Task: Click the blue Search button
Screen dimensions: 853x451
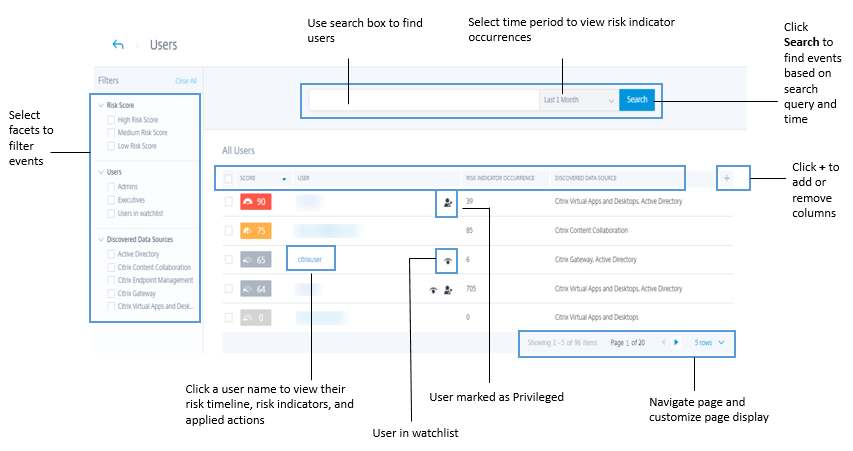Action: point(637,100)
